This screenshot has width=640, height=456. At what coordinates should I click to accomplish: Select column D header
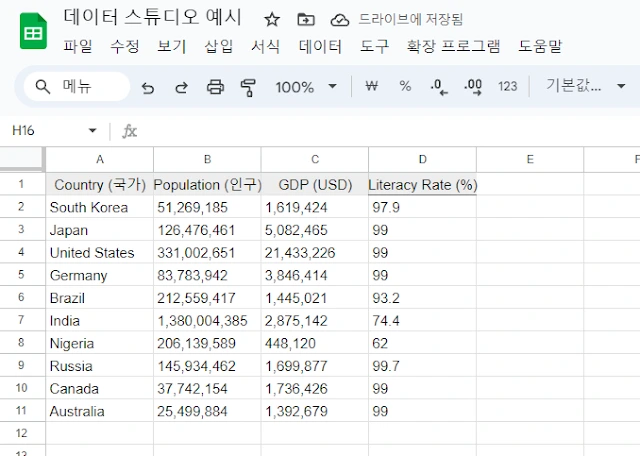pos(422,159)
